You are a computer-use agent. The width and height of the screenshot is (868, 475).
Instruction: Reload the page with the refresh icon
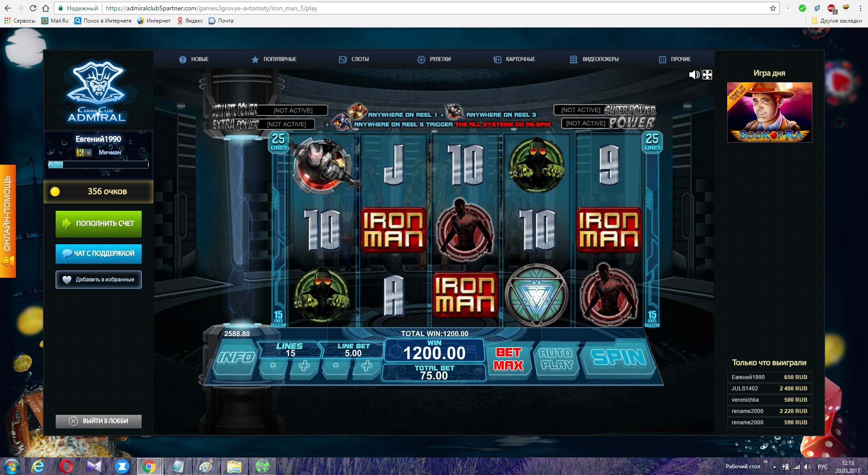(x=33, y=8)
